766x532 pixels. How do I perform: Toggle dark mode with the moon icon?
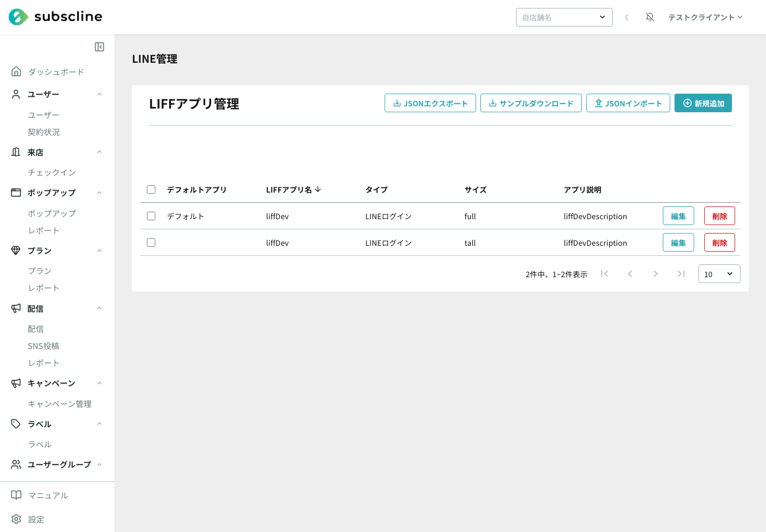click(627, 18)
